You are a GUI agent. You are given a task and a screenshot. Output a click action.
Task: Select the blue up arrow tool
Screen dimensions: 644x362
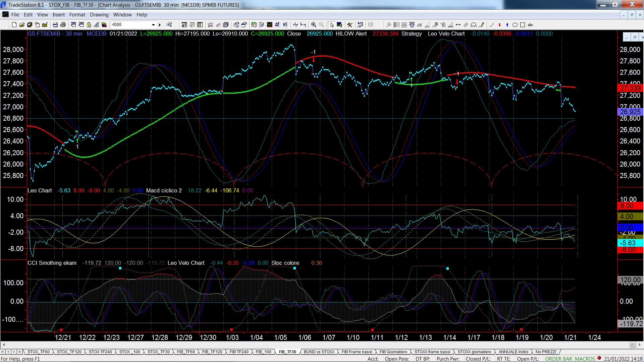[x=507, y=25]
